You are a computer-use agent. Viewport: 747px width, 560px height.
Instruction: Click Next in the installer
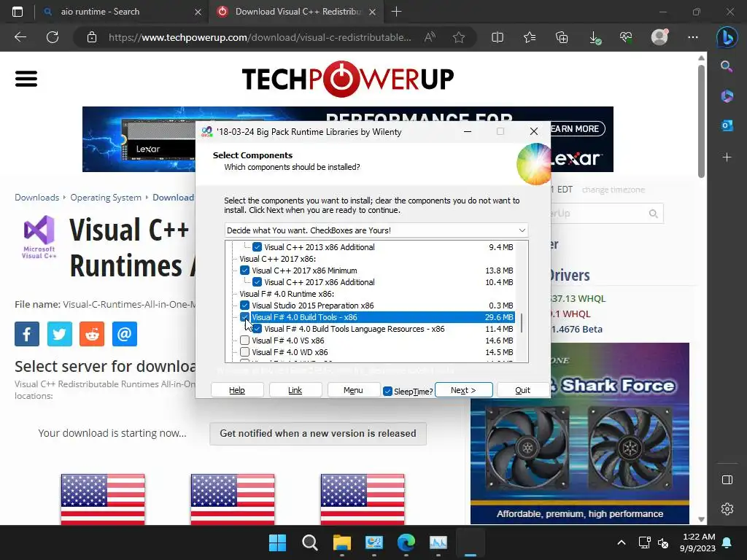click(x=463, y=390)
